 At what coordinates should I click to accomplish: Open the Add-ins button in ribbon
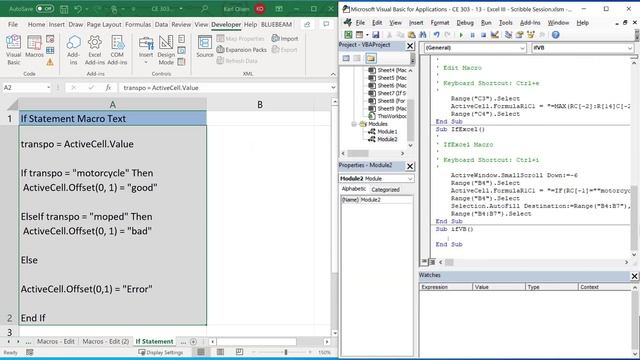[73, 50]
